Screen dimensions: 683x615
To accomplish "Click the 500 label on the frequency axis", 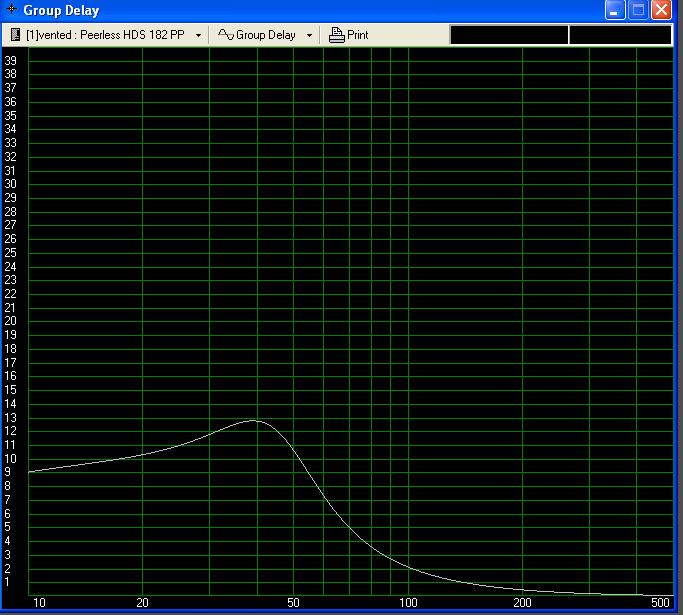I will coord(660,603).
